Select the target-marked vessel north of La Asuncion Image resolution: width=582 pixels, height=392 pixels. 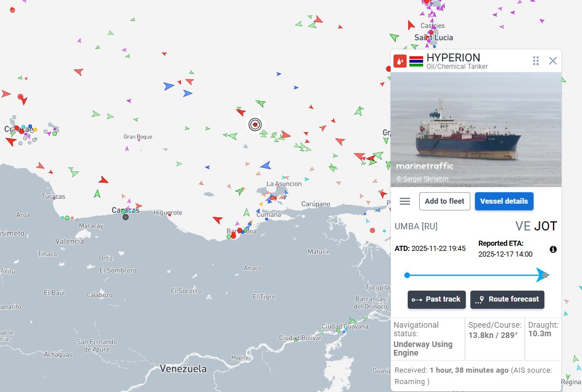tap(255, 125)
